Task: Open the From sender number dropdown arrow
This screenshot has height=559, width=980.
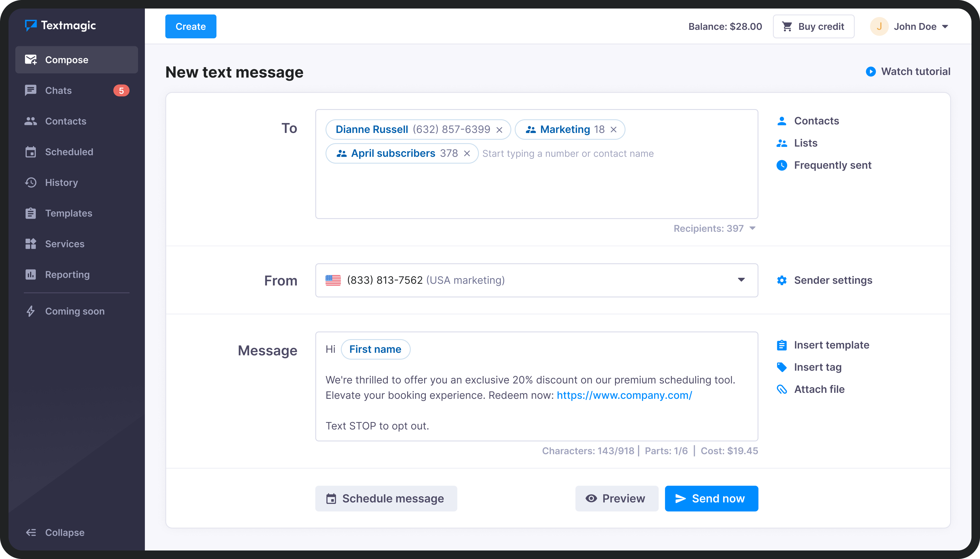Action: click(741, 280)
